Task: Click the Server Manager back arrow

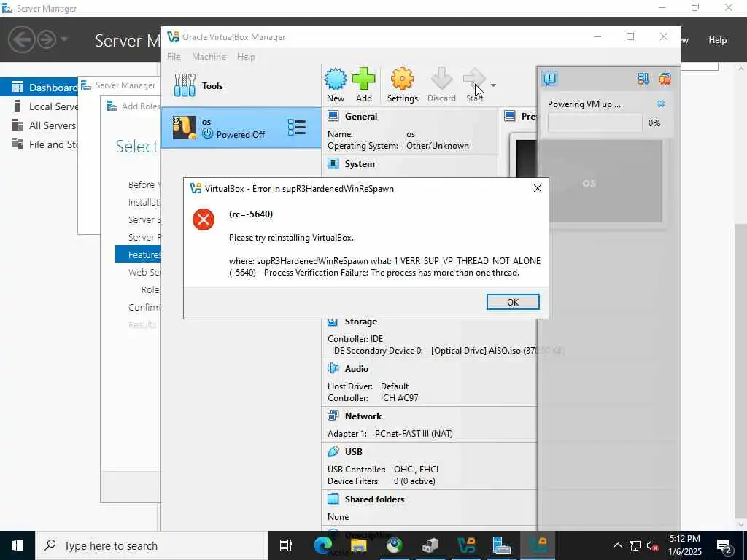Action: click(21, 39)
